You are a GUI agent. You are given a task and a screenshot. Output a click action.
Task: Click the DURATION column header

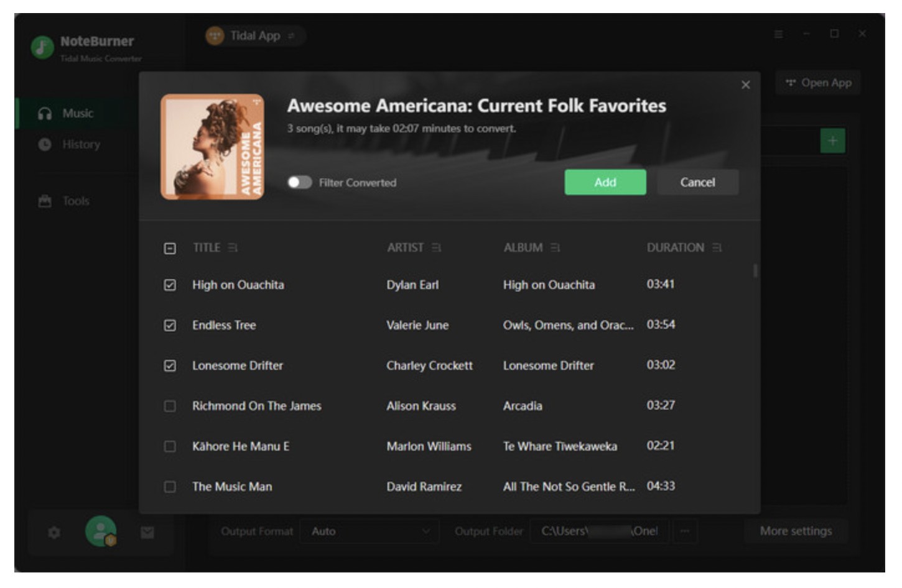(x=676, y=247)
